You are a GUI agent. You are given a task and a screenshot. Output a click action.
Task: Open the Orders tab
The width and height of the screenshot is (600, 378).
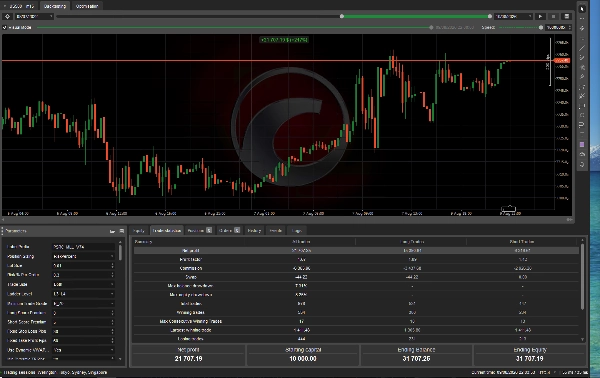pos(229,230)
